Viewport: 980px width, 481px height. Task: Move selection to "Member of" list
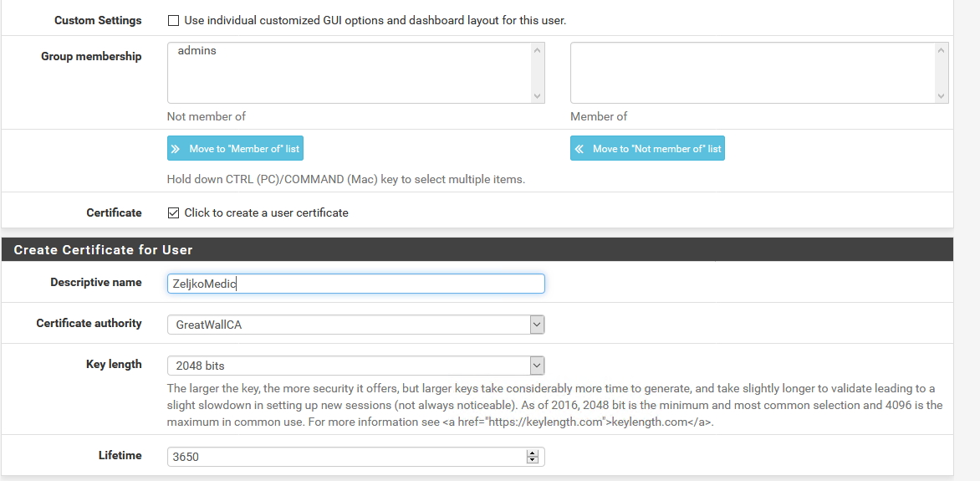coord(235,148)
